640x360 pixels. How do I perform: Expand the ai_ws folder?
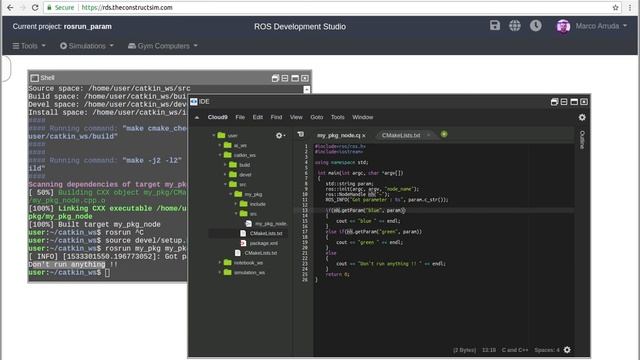click(x=220, y=145)
